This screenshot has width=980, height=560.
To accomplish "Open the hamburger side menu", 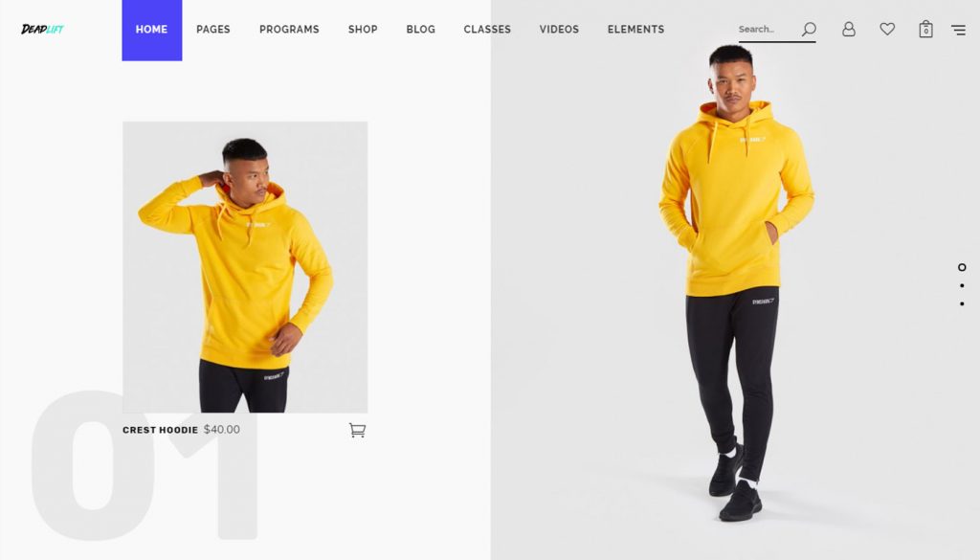I will (x=958, y=30).
